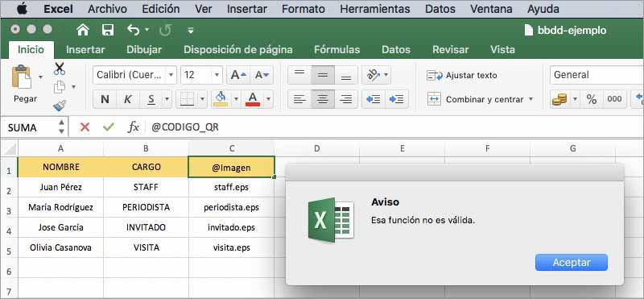The image size is (644, 299).
Task: Align text to top
Action: pos(299,75)
